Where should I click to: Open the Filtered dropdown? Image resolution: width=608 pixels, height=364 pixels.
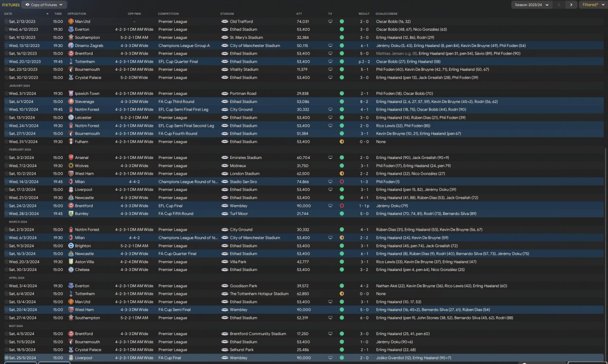pos(592,5)
